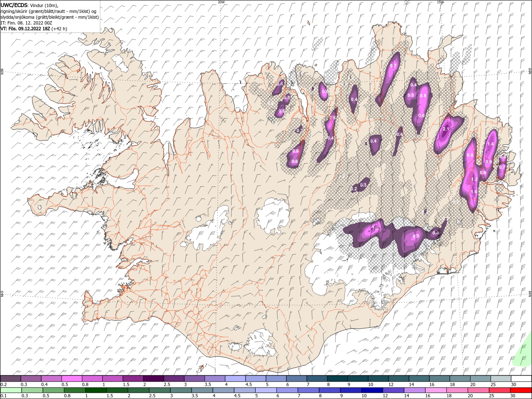
Task: Click the '20W' longitude label
Action: 221,2
